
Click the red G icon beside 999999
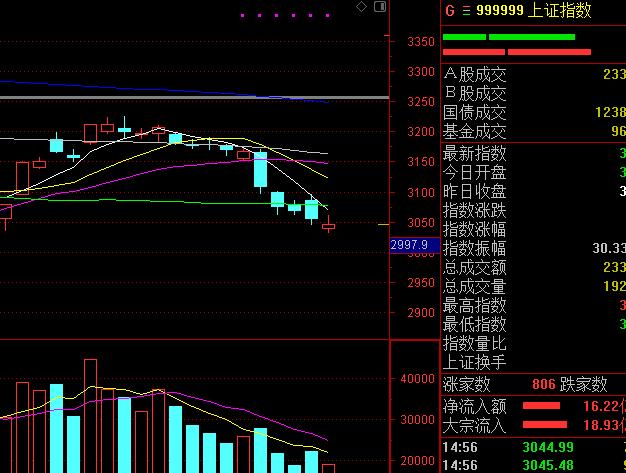point(450,10)
